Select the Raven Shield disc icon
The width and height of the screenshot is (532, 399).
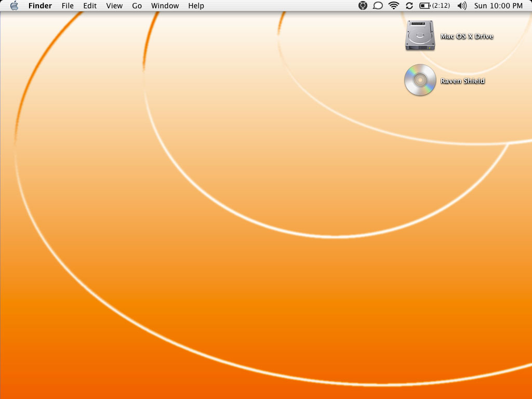pyautogui.click(x=420, y=80)
